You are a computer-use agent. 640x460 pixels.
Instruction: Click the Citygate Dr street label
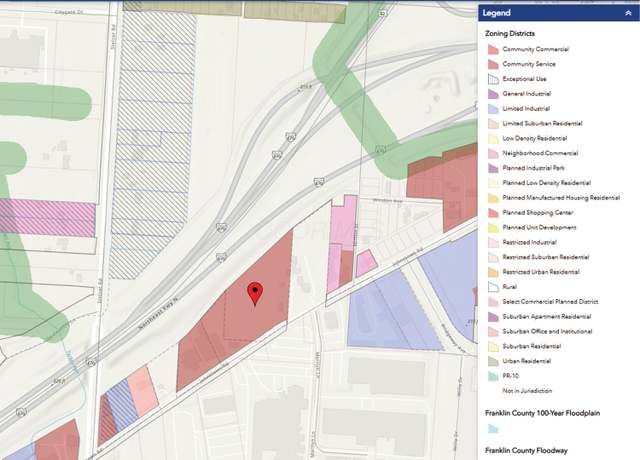point(68,12)
